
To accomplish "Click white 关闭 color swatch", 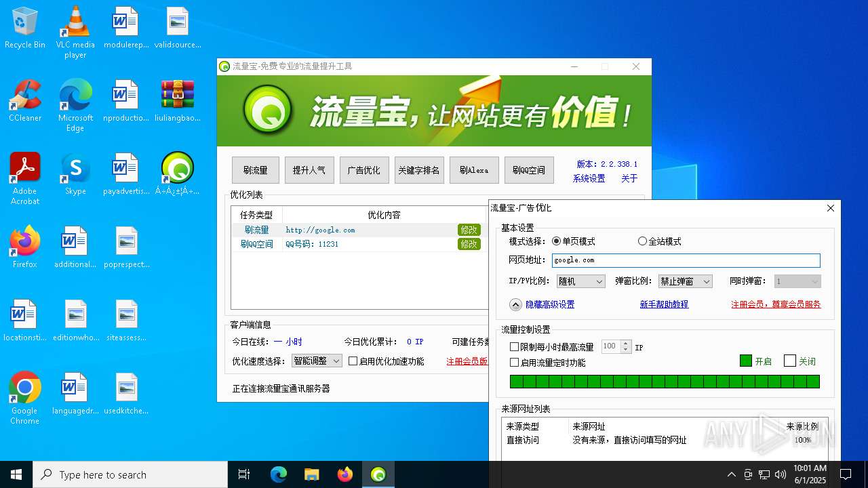I will pos(790,361).
